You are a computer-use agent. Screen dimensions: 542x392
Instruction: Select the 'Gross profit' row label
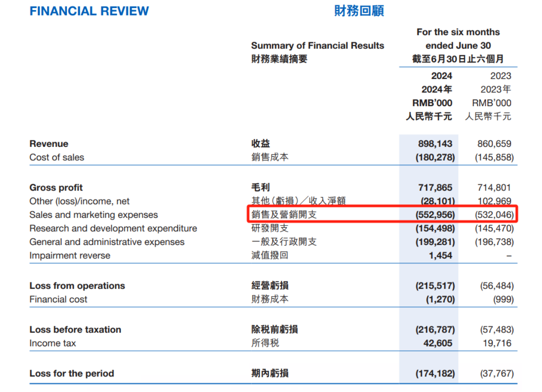point(56,188)
